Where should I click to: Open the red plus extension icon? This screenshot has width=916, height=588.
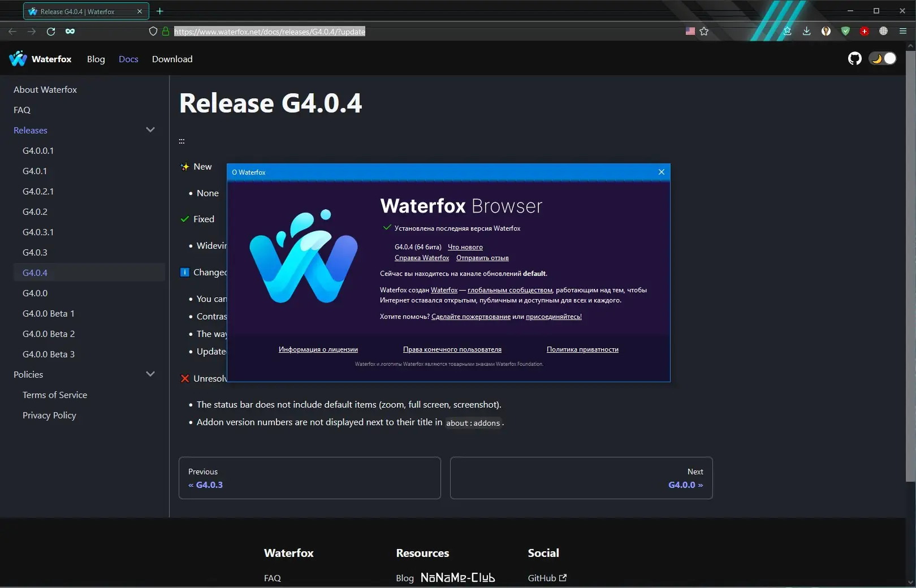tap(865, 31)
